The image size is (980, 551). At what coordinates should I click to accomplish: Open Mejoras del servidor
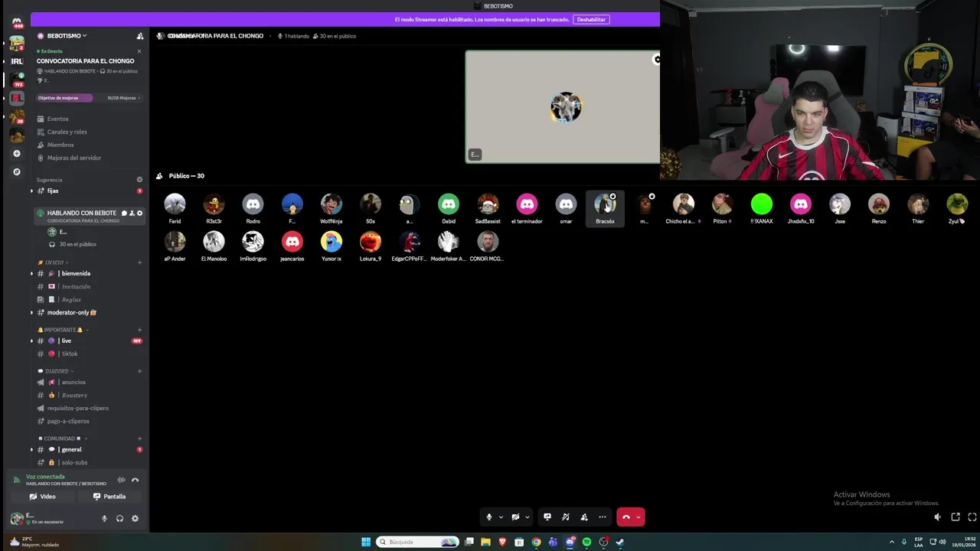pos(73,158)
